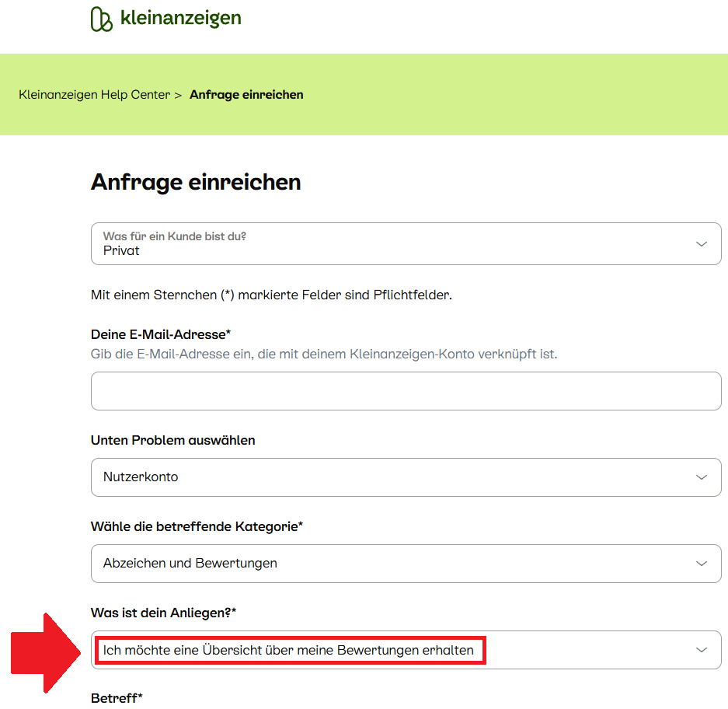Click the "Wähle die betreffende Kategorie" label
728x709 pixels.
197,526
